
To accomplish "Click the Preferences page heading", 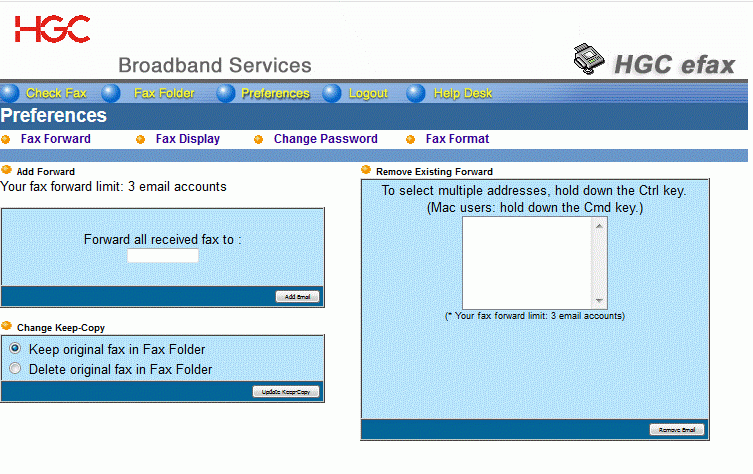I will pyautogui.click(x=53, y=115).
